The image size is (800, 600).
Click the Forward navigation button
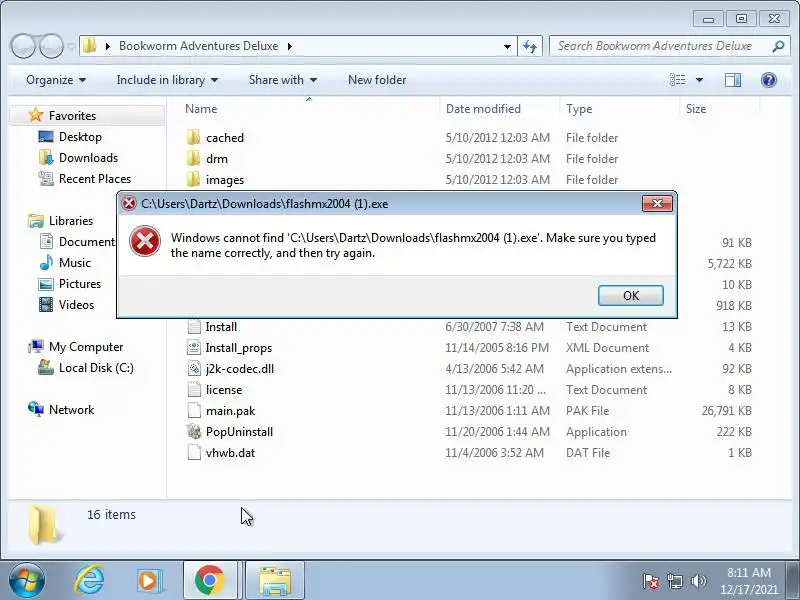pyautogui.click(x=51, y=46)
